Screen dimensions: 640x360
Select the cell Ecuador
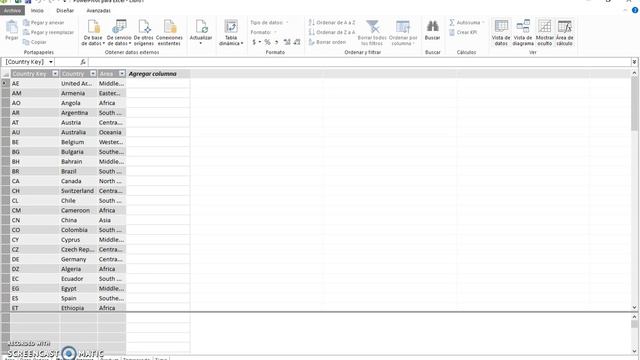(78, 279)
